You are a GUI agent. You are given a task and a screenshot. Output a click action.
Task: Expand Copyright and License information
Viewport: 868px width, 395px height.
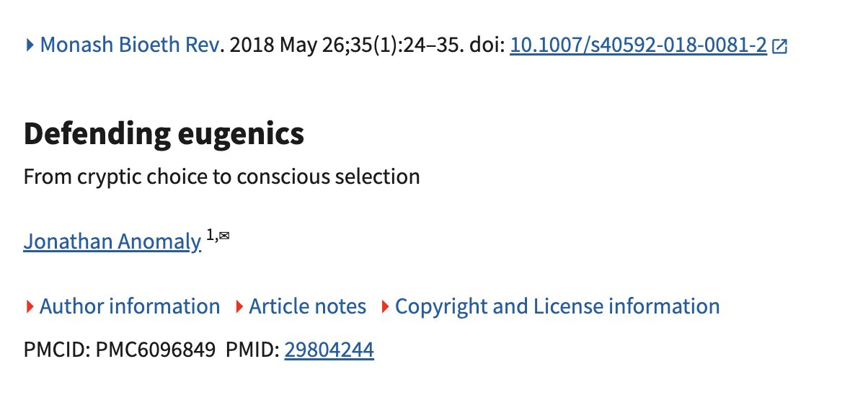[557, 306]
